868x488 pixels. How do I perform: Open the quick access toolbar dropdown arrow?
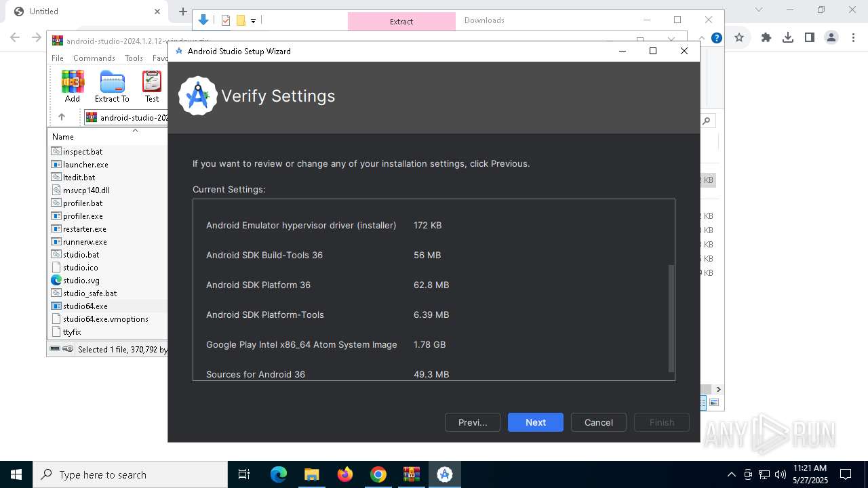coord(253,21)
